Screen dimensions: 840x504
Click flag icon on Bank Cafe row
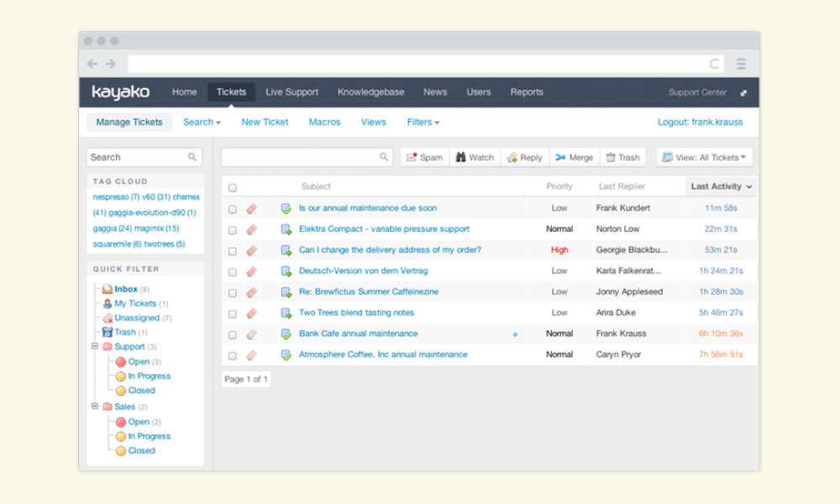(x=251, y=334)
